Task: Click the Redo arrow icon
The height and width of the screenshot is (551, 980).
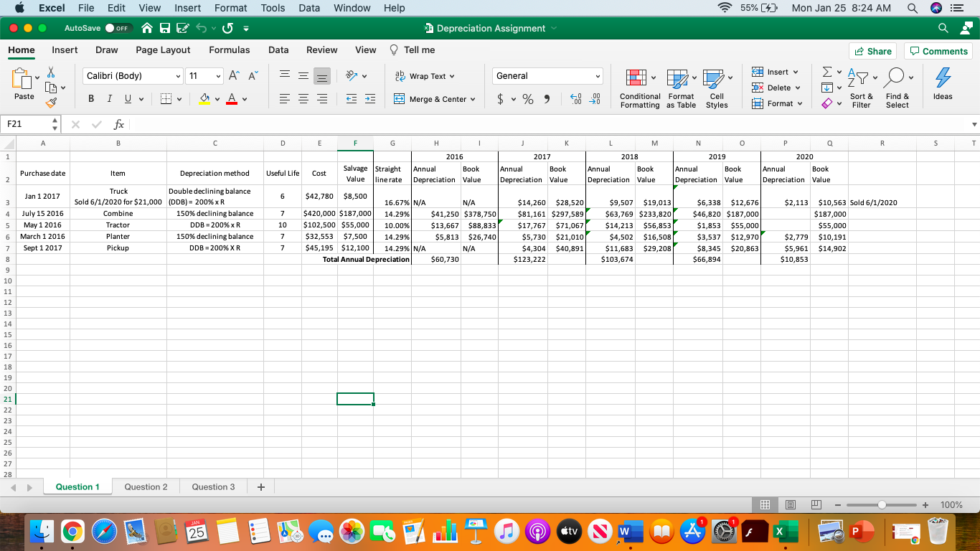Action: tap(227, 28)
